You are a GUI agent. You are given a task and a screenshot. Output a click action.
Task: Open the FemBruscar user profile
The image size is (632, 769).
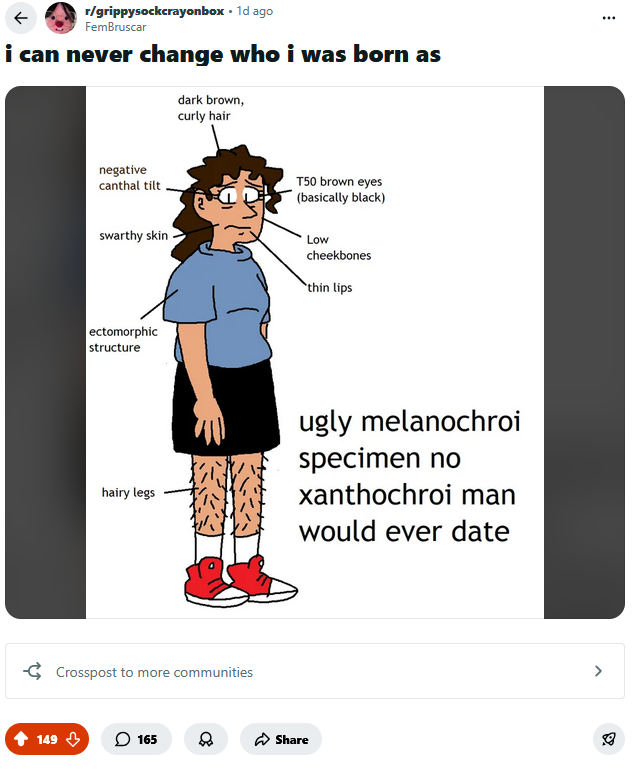tap(116, 27)
